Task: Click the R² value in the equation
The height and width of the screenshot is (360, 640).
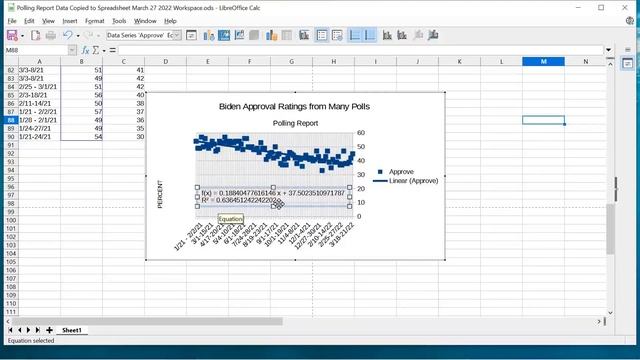Action: [x=239, y=200]
